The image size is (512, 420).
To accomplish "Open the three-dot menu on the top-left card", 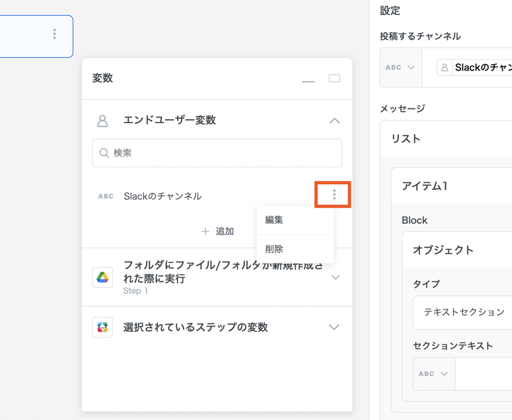I will tap(54, 34).
